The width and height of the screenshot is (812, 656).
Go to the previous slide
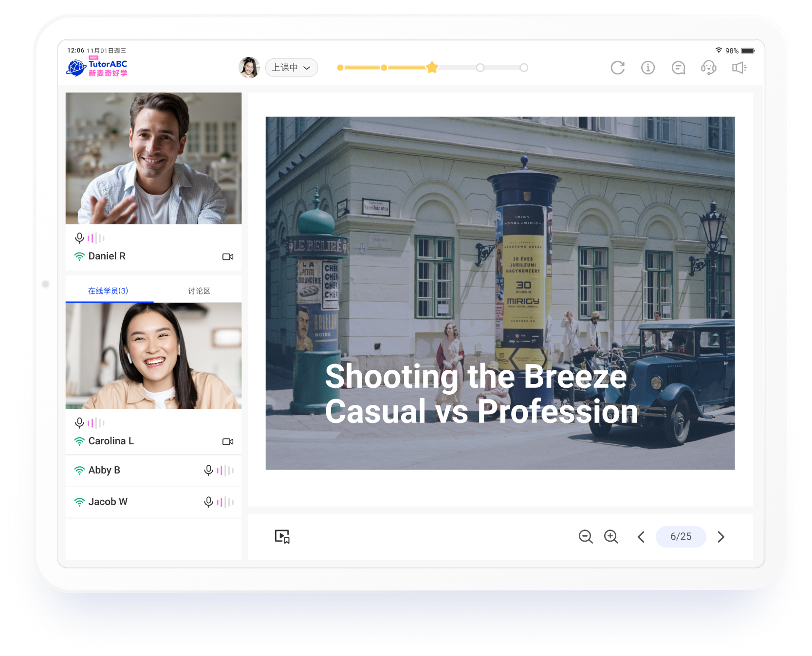(641, 536)
